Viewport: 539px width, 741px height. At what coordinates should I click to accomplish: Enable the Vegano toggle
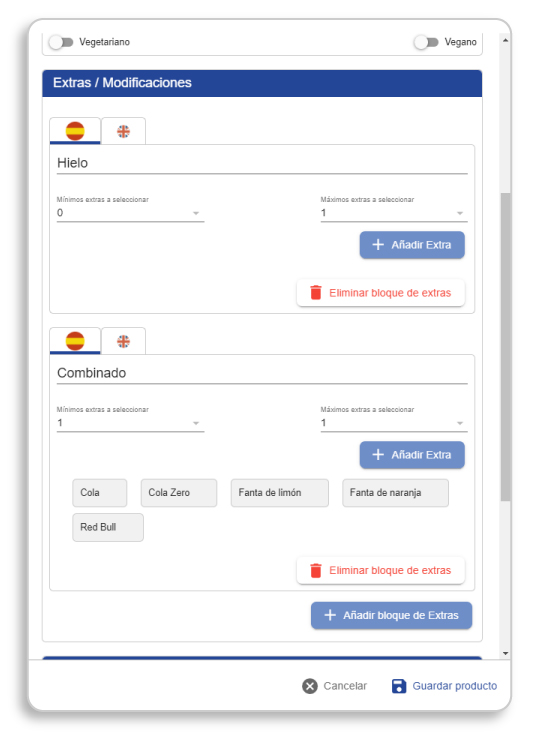pos(426,42)
